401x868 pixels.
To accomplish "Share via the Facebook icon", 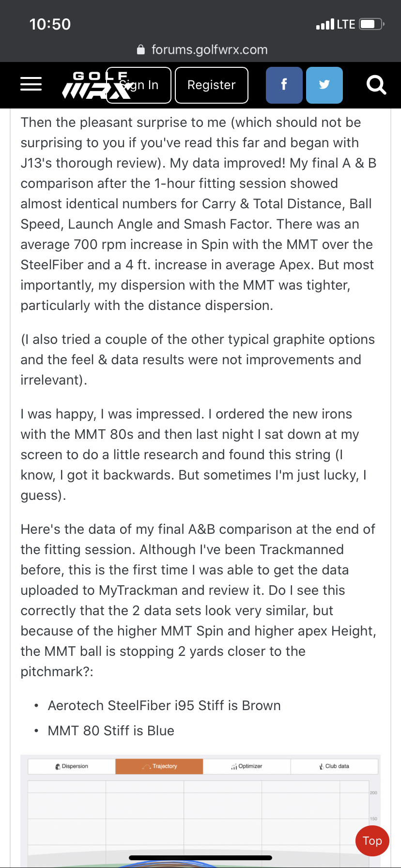I will tap(284, 85).
